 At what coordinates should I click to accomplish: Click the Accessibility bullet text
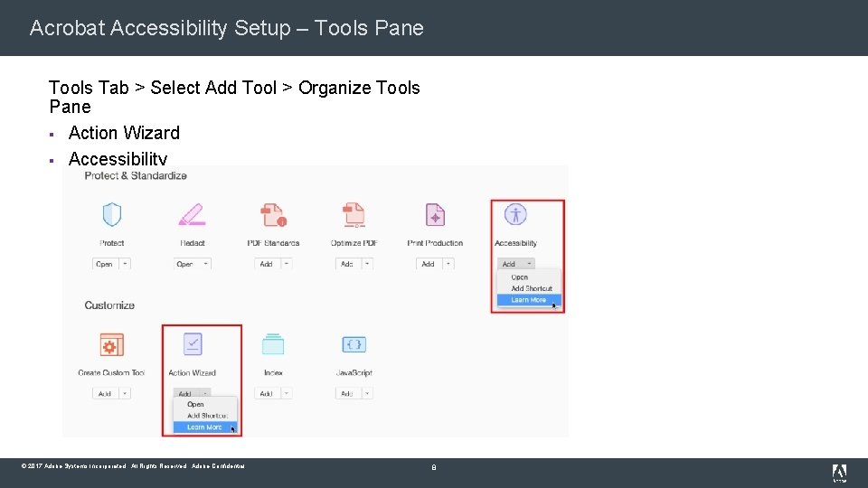[x=118, y=159]
